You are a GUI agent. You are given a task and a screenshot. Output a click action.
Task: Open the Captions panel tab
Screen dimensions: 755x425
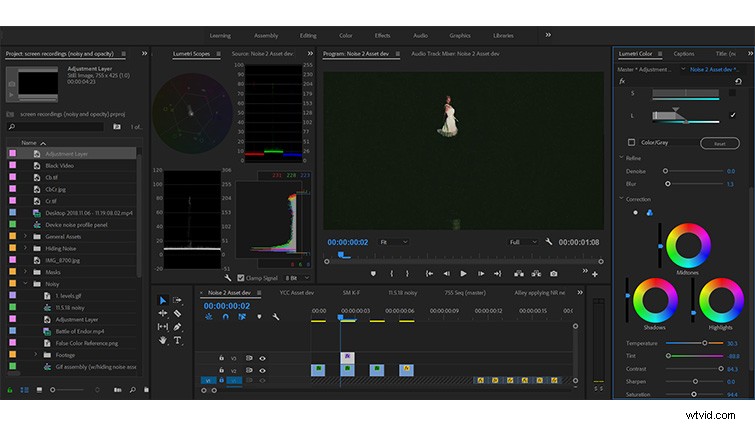[684, 54]
